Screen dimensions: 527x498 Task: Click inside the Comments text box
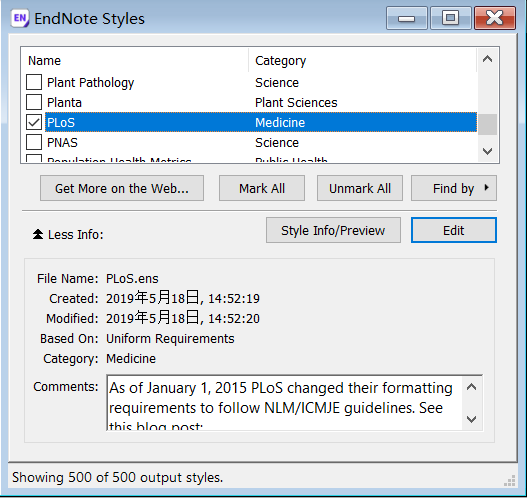pos(284,403)
